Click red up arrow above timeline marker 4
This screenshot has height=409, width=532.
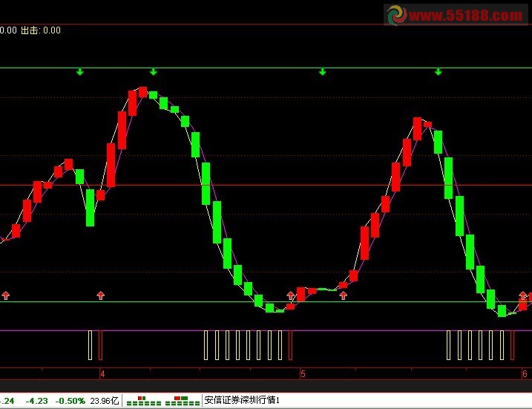pos(100,295)
